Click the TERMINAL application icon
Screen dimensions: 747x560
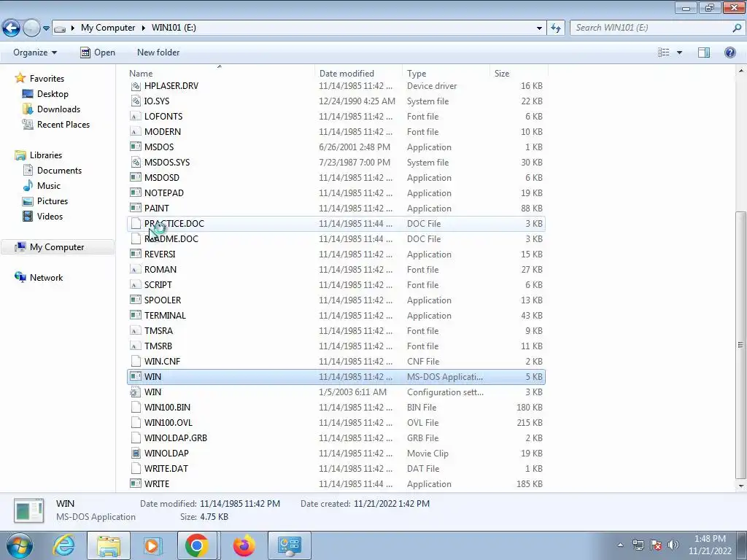point(136,316)
